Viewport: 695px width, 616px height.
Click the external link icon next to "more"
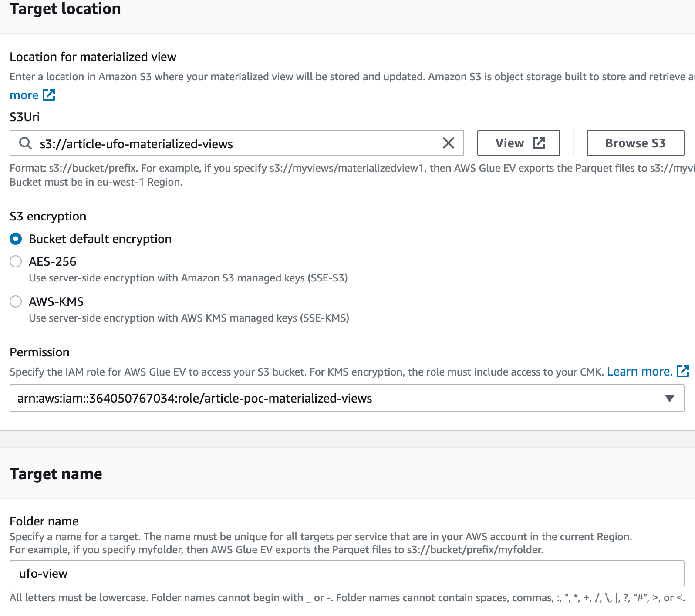(x=49, y=95)
